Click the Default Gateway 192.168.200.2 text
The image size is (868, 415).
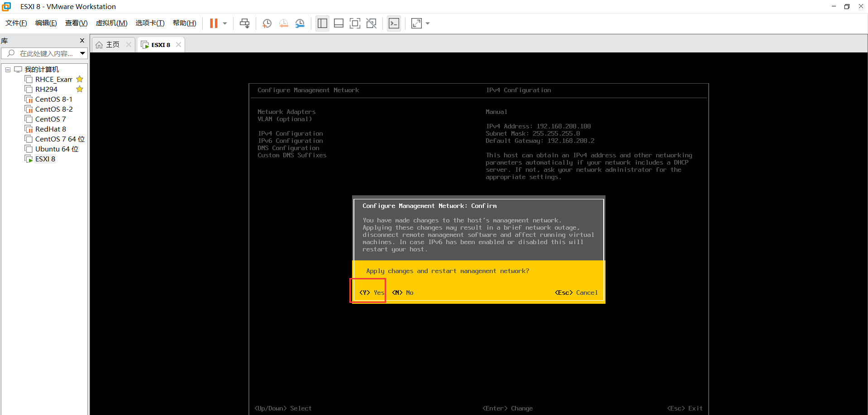[x=540, y=141]
